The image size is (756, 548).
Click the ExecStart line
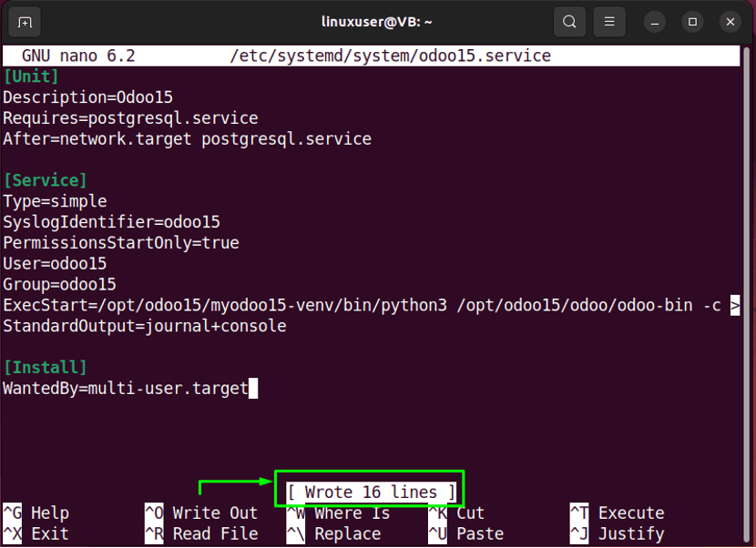(362, 306)
